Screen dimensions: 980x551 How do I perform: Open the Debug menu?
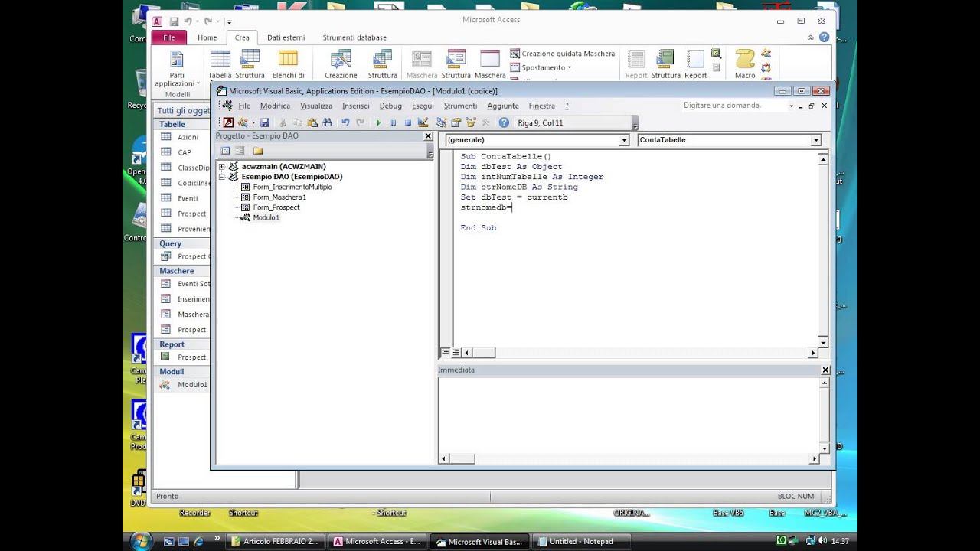pos(390,106)
